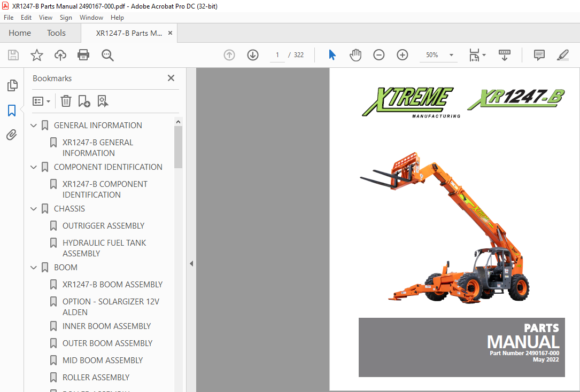Open the File menu
The image size is (580, 392).
9,18
